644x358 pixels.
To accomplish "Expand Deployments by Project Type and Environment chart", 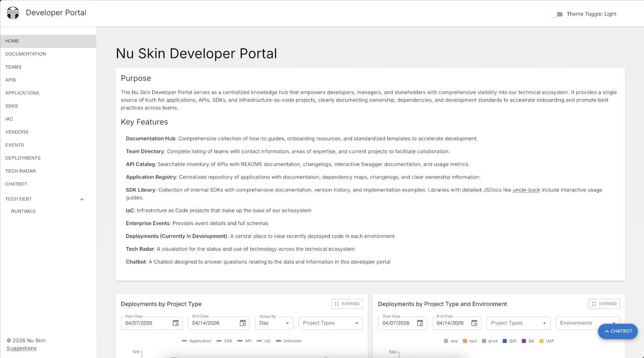I will [604, 304].
